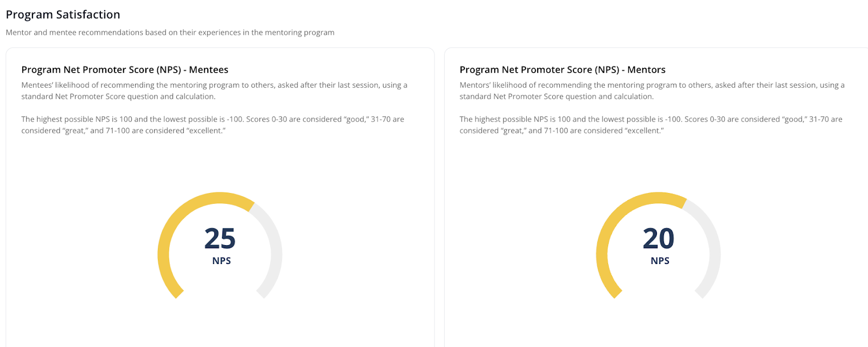
Task: Click the Mentees' likelihood of recommending description
Action: [214, 85]
